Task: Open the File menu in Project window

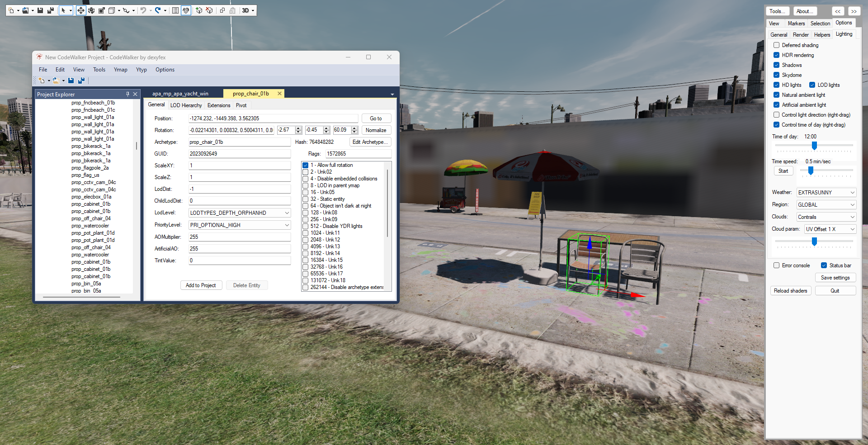Action: tap(43, 70)
